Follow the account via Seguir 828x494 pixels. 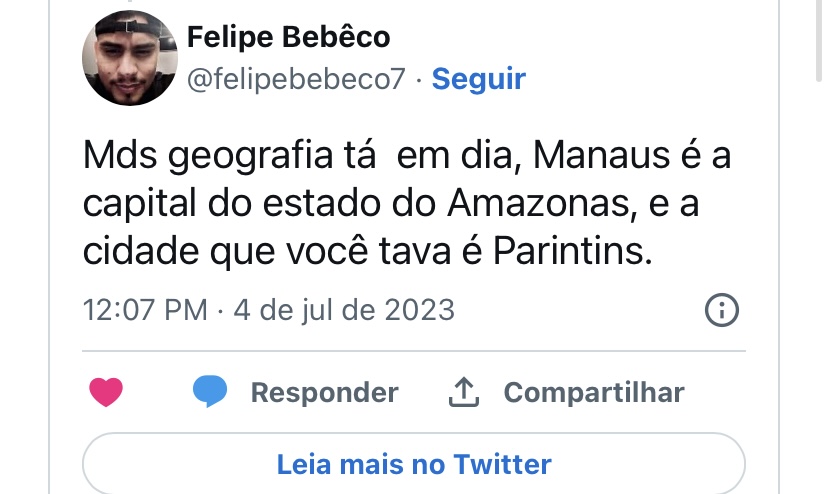478,79
